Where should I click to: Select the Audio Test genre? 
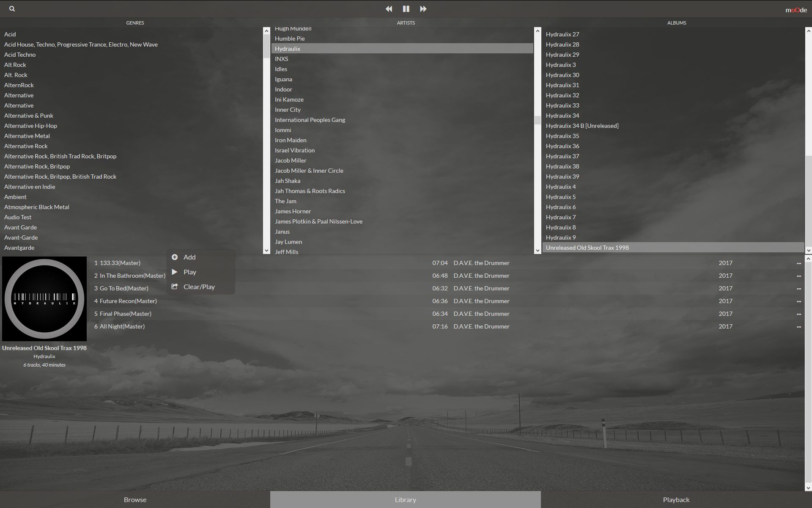coord(18,217)
